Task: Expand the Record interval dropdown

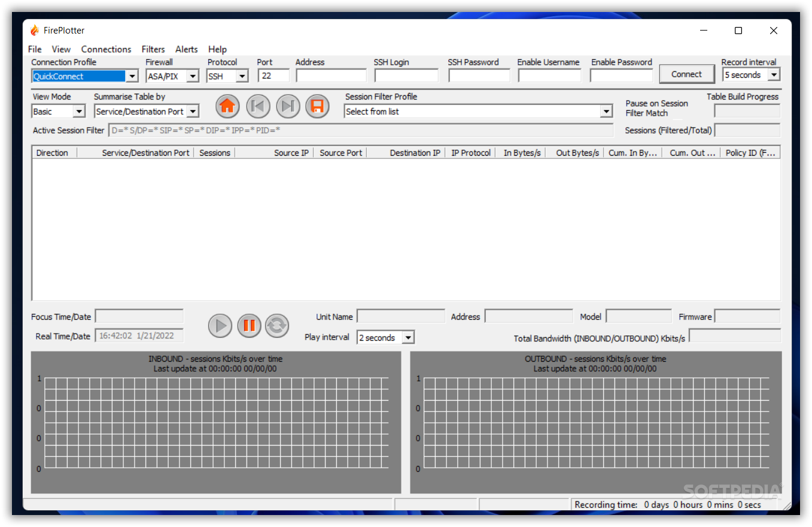Action: click(x=774, y=75)
